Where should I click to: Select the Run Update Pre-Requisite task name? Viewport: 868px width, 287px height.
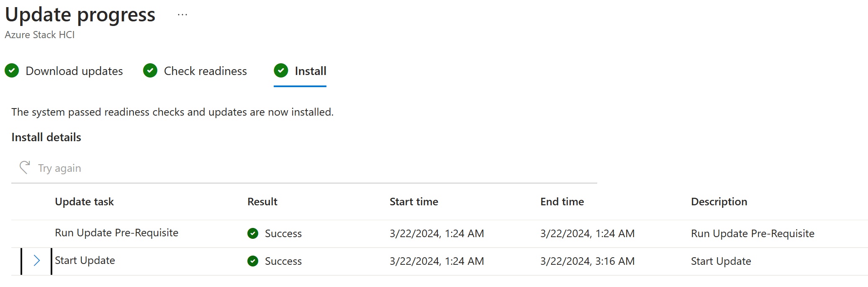[x=116, y=233]
